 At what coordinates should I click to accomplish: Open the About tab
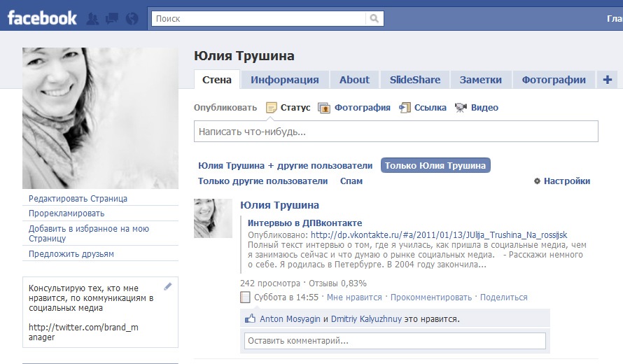(x=354, y=80)
